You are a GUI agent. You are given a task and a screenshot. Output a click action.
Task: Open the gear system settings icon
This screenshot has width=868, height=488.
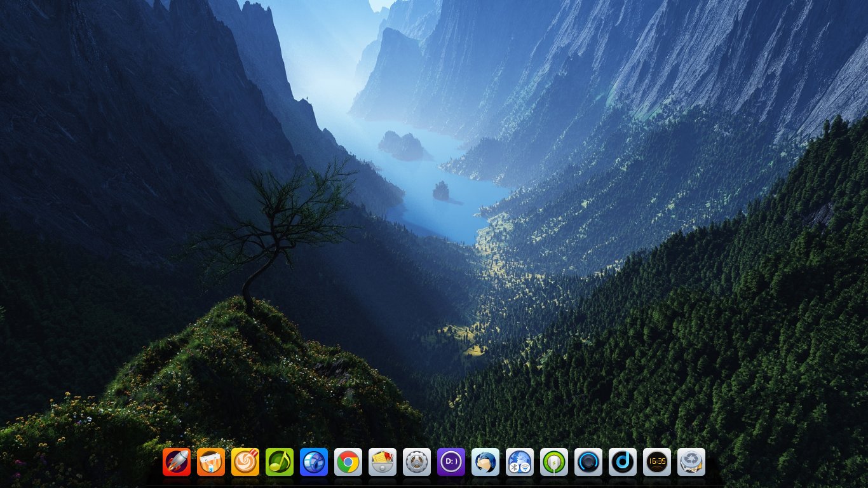[x=417, y=462]
